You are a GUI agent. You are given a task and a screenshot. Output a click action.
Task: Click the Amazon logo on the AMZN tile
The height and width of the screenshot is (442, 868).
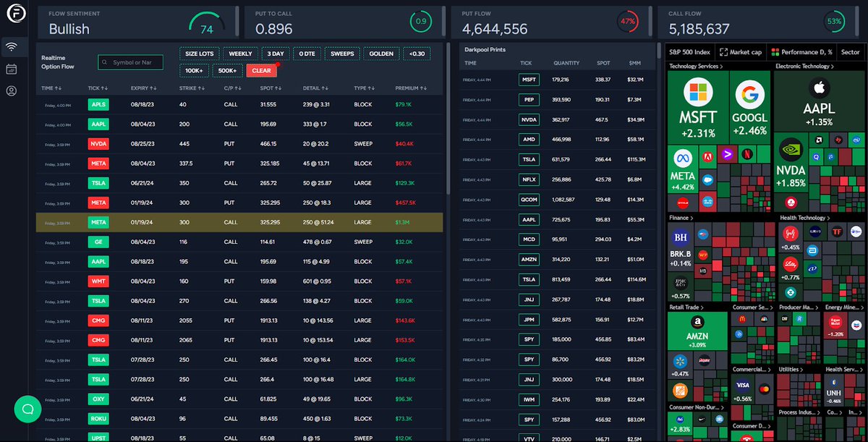[x=697, y=323]
